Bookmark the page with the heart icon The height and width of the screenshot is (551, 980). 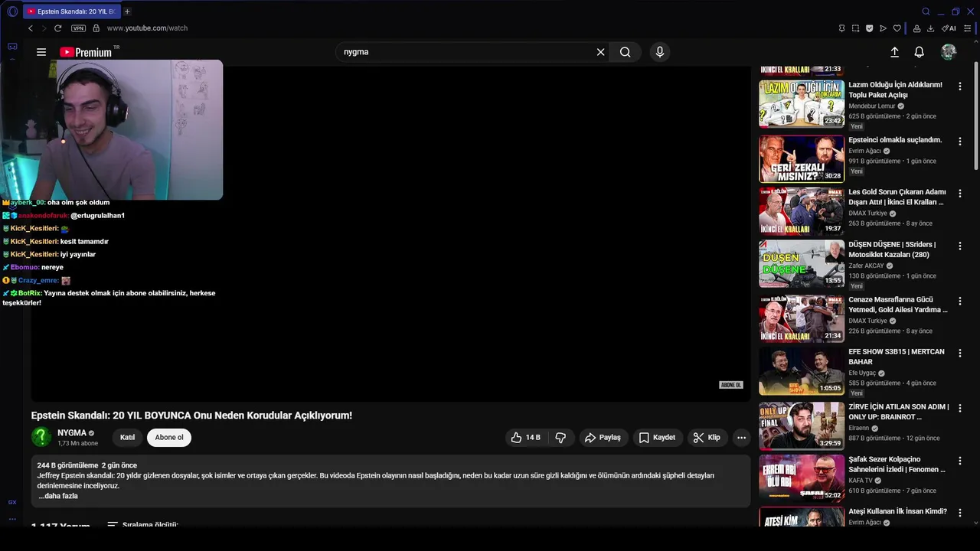[x=897, y=28]
